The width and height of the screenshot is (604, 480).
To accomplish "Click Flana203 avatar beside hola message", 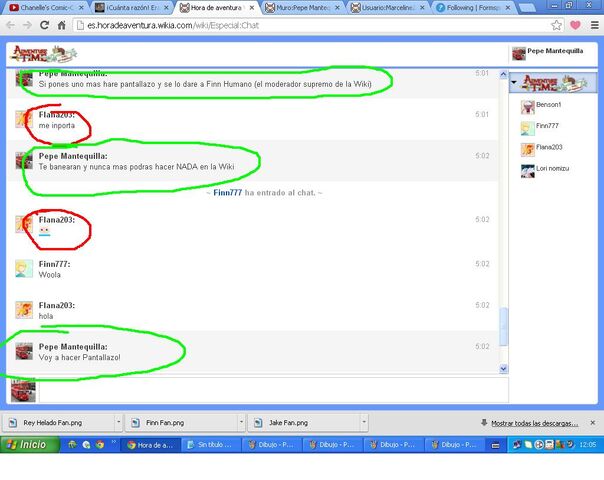I will pos(24,310).
